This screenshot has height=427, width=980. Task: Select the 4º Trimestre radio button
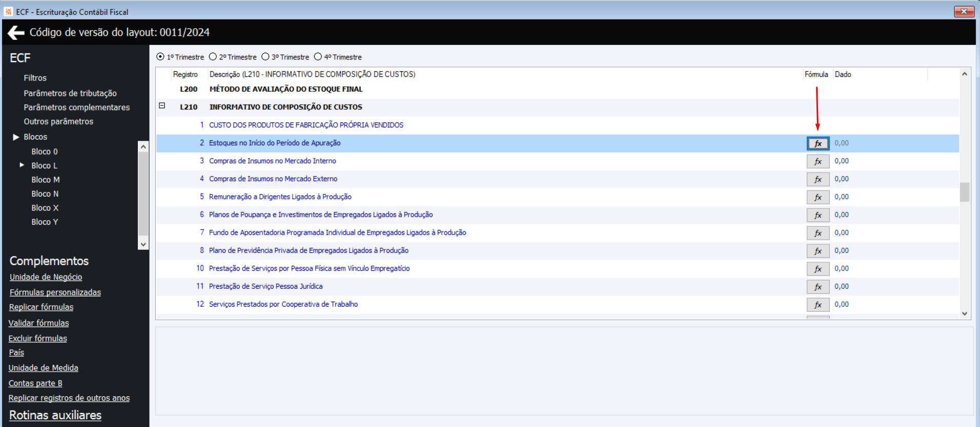(x=318, y=57)
